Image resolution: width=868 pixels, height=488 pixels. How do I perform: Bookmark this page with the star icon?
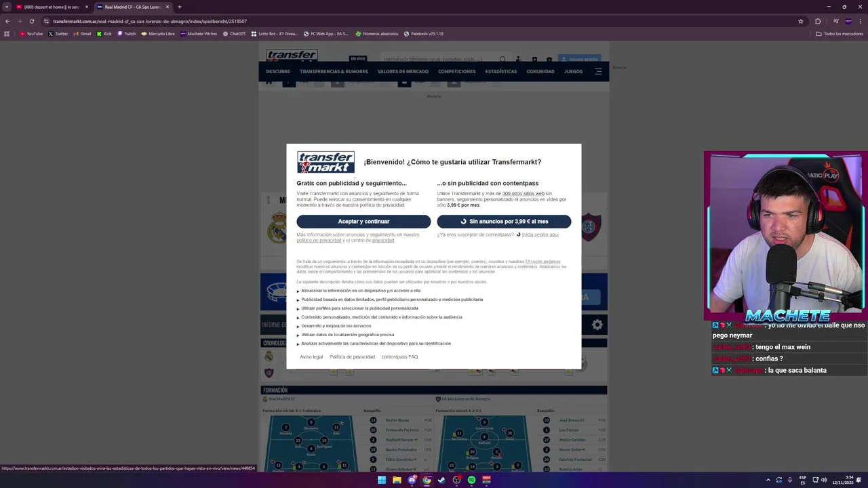[x=801, y=21]
